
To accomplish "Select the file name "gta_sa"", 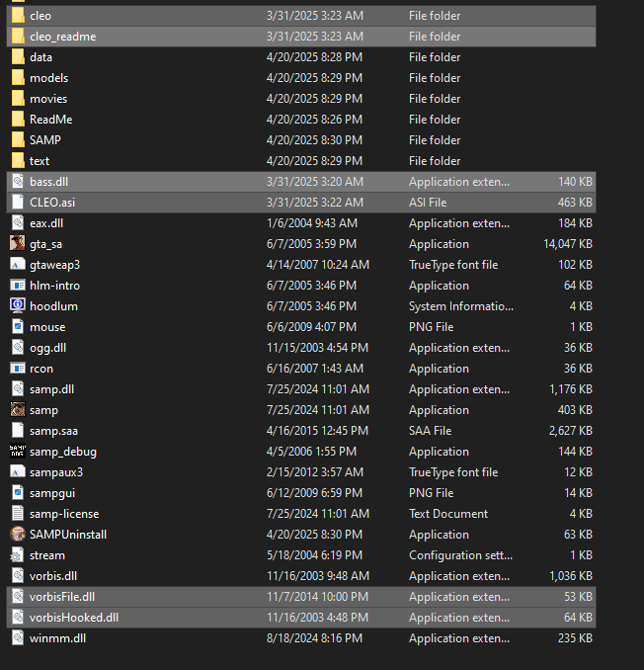I will click(45, 244).
